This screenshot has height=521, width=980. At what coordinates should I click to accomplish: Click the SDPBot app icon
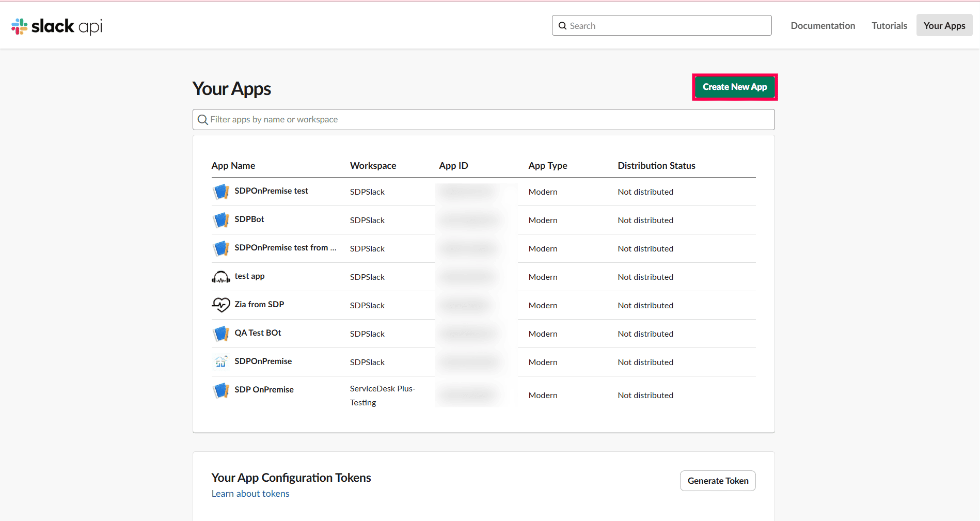click(x=221, y=220)
